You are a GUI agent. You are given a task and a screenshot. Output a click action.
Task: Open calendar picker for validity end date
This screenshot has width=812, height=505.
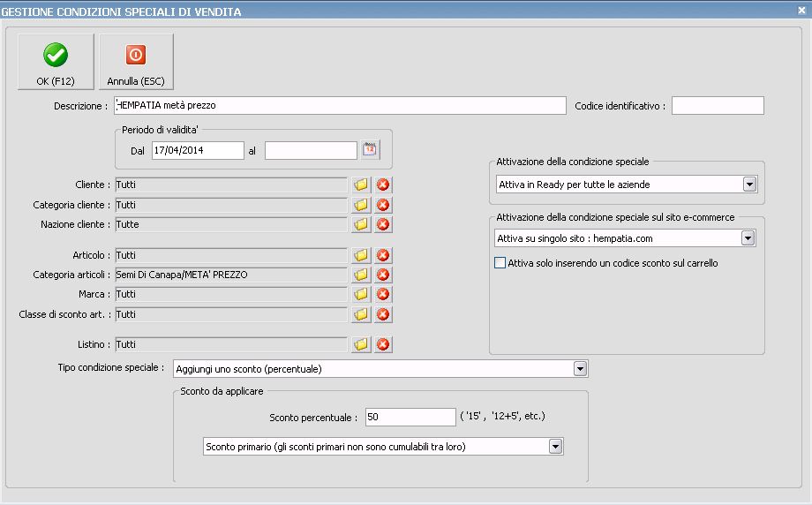370,150
